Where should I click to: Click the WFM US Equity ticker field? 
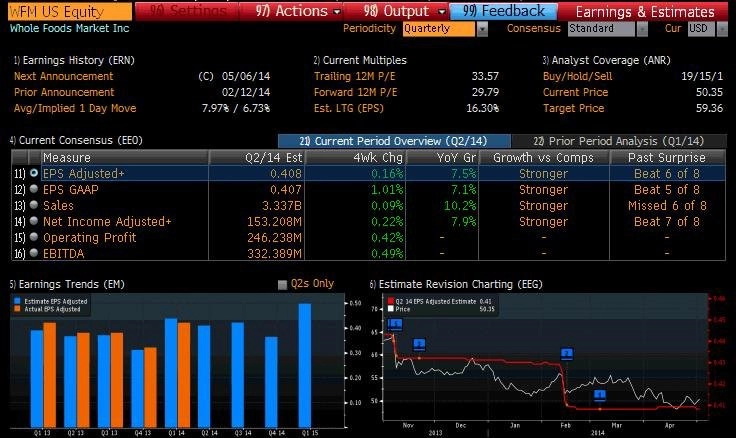[70, 11]
